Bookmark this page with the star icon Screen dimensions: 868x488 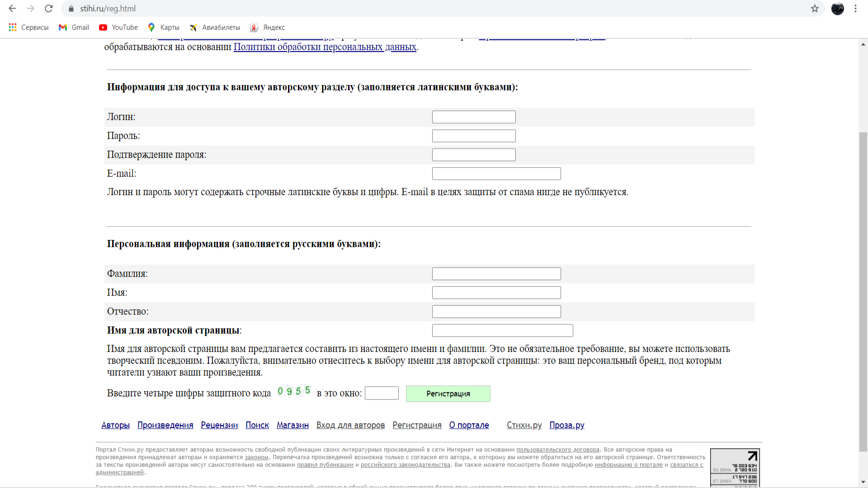(x=815, y=9)
